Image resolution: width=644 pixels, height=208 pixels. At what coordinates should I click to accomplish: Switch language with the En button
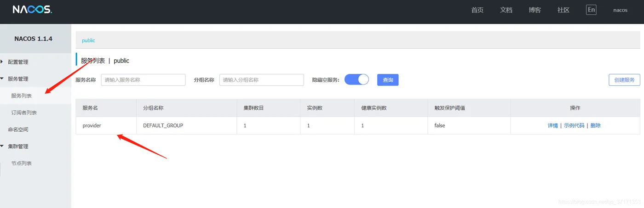[591, 10]
